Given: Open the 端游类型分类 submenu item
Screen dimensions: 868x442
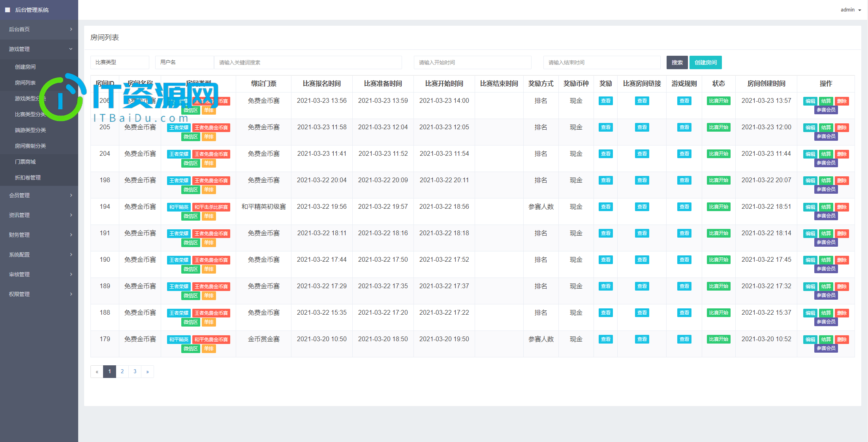Looking at the screenshot, I should pyautogui.click(x=39, y=130).
